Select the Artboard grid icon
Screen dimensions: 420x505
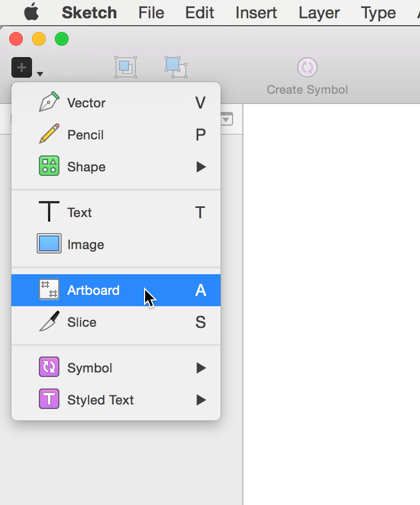(x=49, y=290)
